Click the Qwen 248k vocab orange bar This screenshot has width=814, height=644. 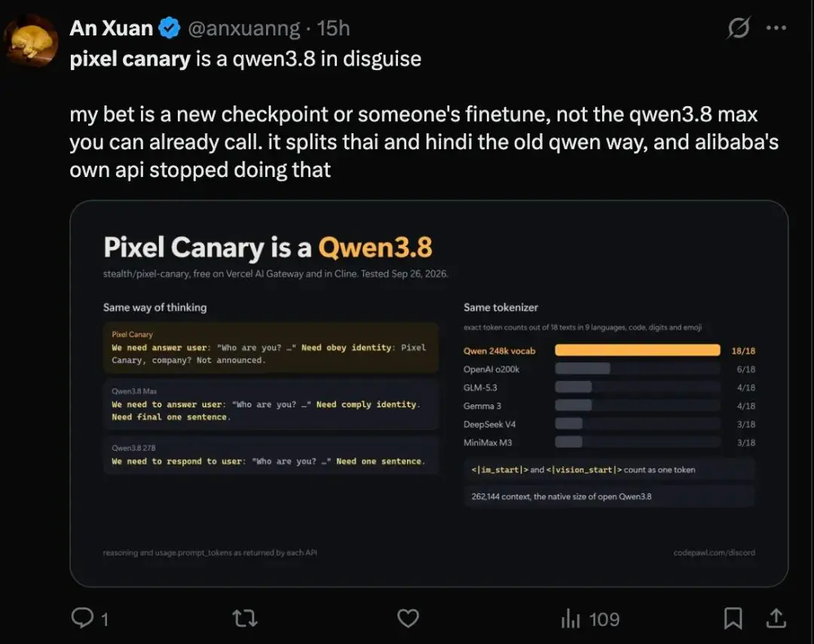point(638,350)
